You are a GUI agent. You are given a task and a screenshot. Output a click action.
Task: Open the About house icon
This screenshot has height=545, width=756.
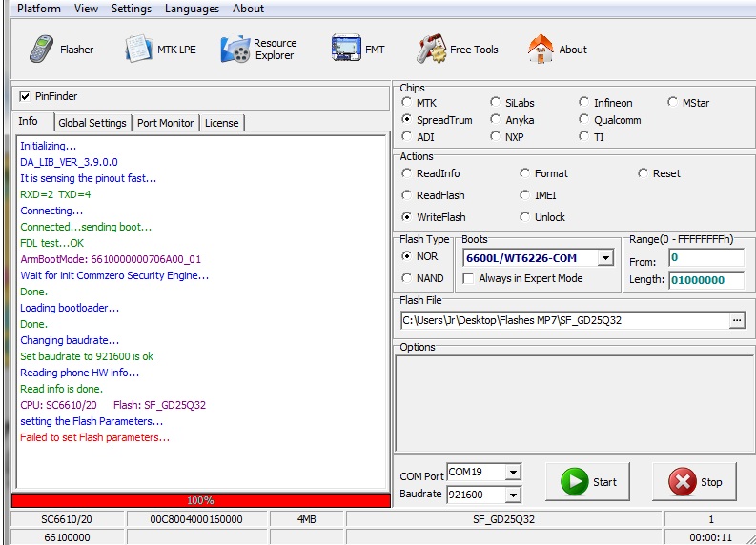541,49
